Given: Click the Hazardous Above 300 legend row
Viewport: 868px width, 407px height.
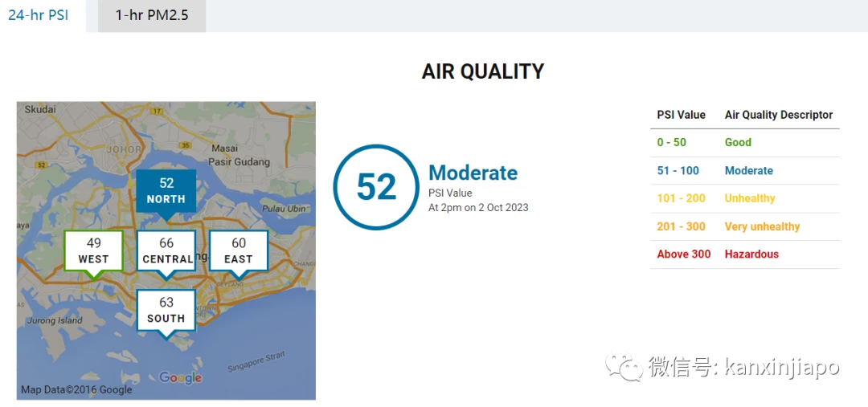Looking at the screenshot, I should pyautogui.click(x=744, y=254).
